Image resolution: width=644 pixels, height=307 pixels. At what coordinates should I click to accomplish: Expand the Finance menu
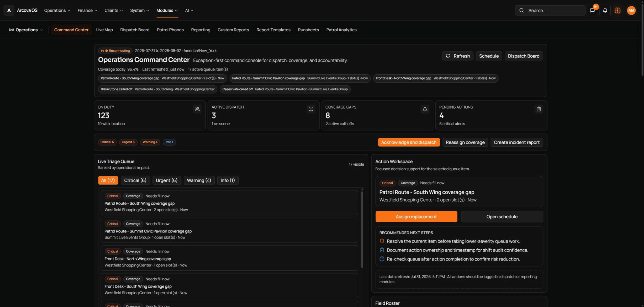(87, 10)
